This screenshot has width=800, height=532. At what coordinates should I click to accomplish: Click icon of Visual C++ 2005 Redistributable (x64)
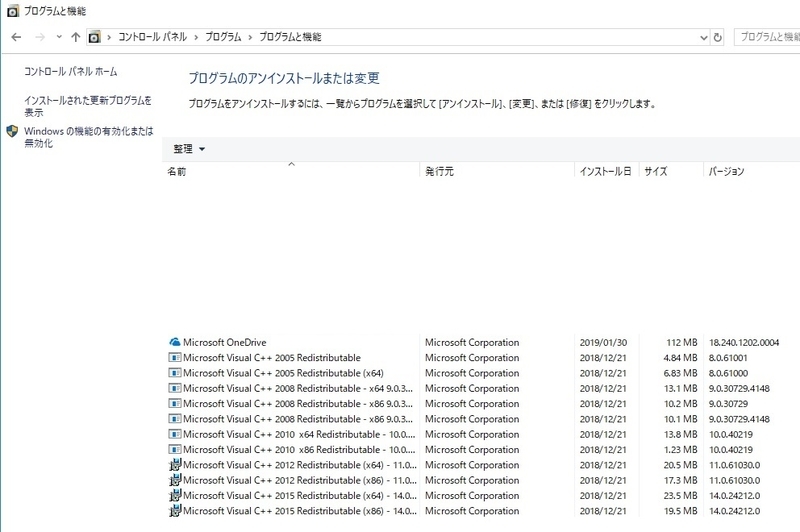point(174,373)
